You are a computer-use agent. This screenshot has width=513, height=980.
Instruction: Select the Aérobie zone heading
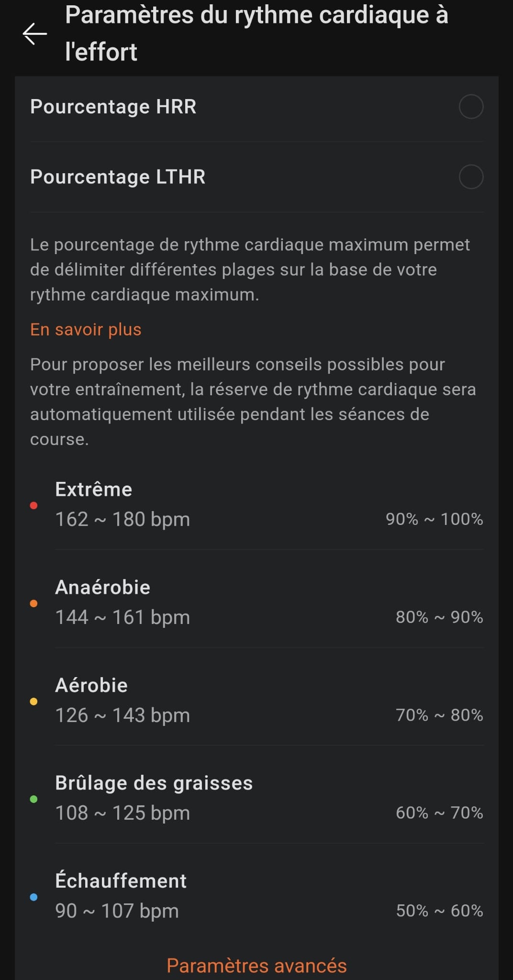[91, 686]
